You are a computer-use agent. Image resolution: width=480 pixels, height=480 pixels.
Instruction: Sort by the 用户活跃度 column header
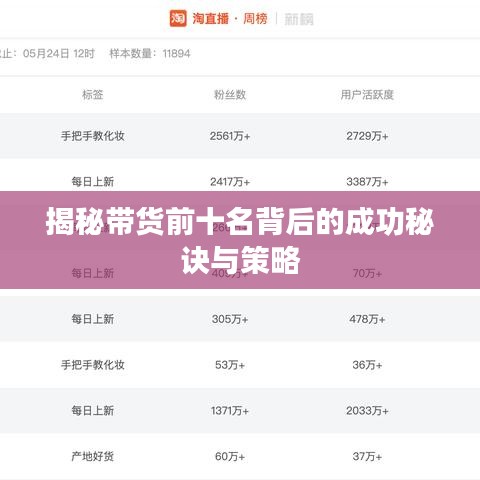pyautogui.click(x=367, y=95)
